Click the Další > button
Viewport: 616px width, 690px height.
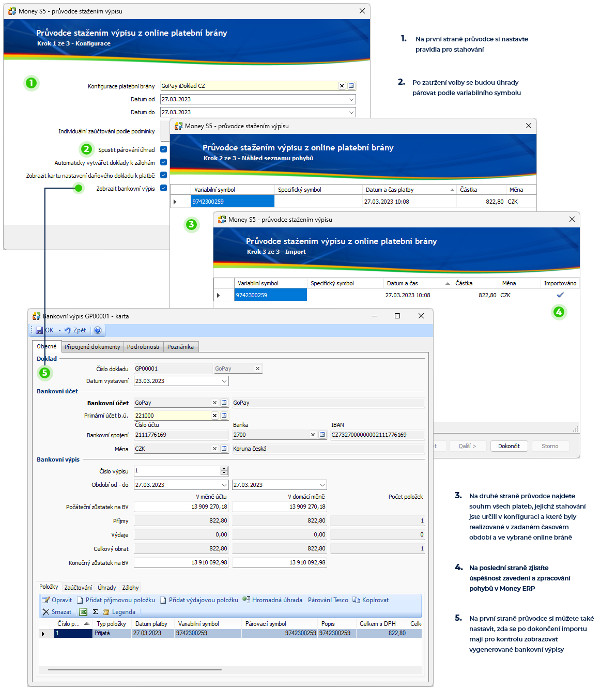pyautogui.click(x=468, y=446)
